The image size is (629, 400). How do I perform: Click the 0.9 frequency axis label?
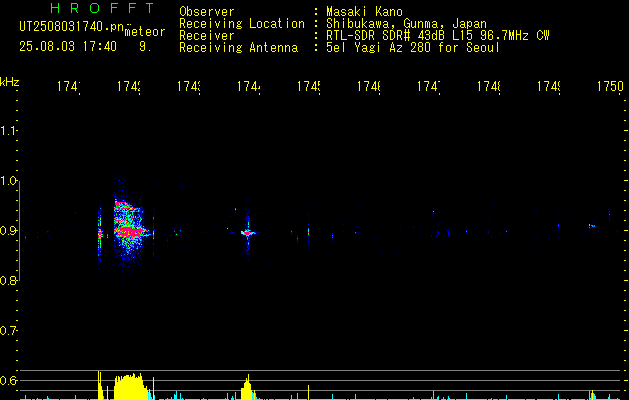[x=9, y=231]
